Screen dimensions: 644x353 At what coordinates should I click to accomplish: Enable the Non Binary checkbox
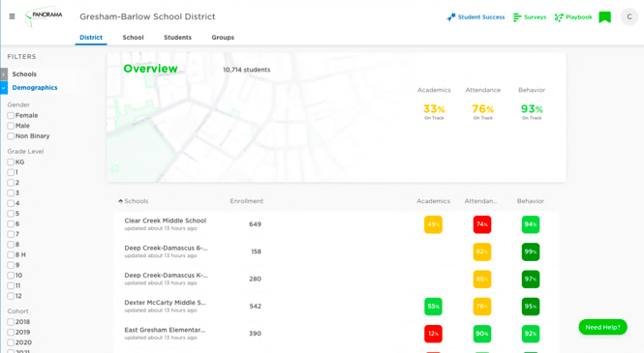coord(11,136)
